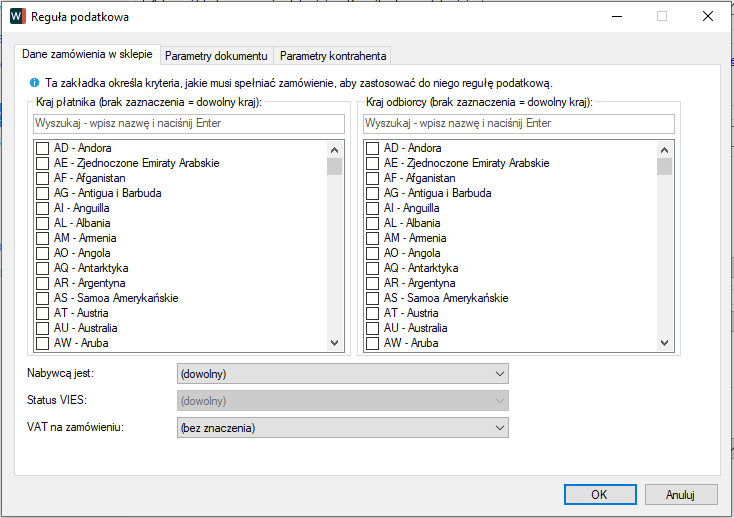Check AS - Samoa Amerykańskie in the Kraj odbiorcy list
This screenshot has height=518, width=734.
click(372, 298)
